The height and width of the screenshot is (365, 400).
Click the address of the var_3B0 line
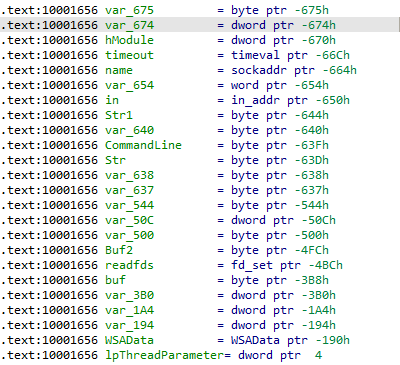[49, 295]
